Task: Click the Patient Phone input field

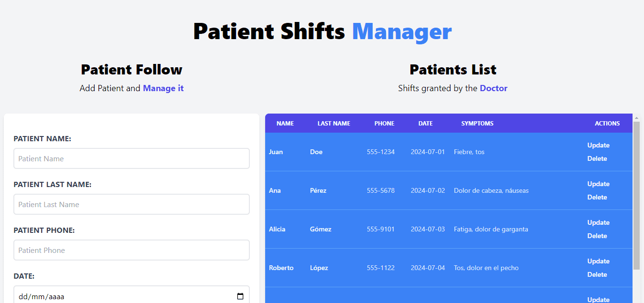Action: coord(131,250)
